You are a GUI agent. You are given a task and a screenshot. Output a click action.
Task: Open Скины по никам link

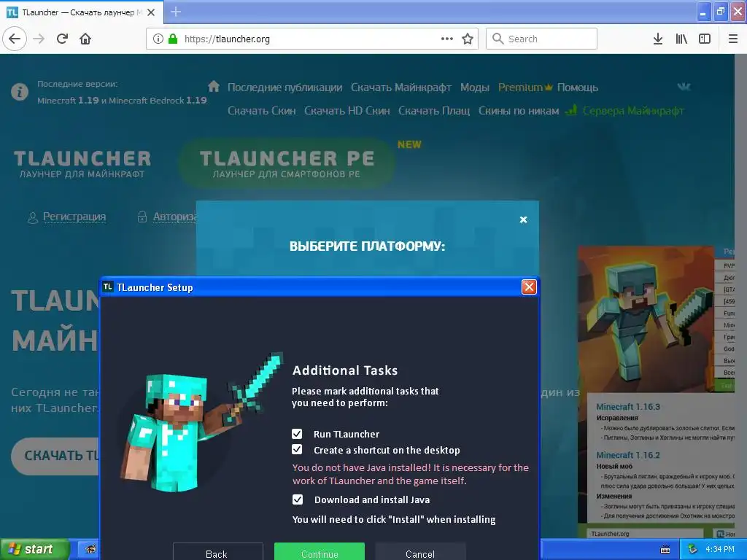[519, 111]
